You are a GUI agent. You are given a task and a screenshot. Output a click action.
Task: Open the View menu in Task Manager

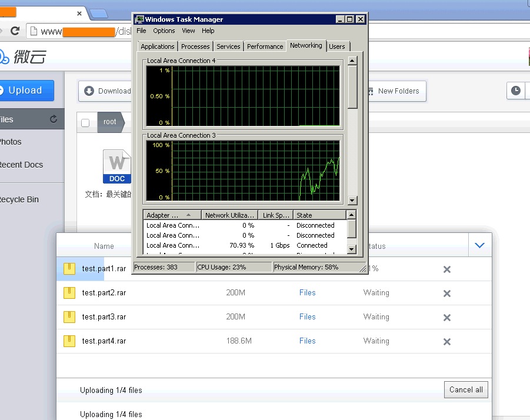click(x=188, y=31)
